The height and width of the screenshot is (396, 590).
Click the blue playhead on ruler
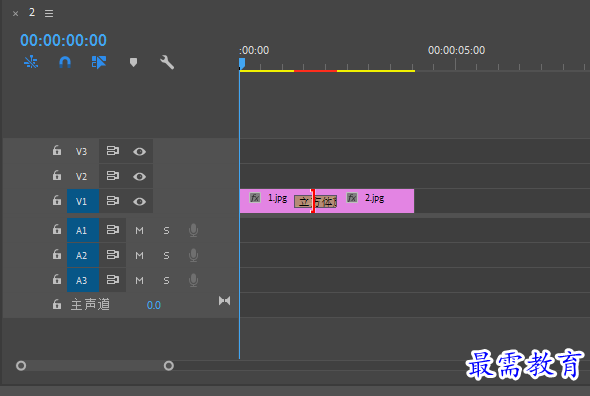242,63
